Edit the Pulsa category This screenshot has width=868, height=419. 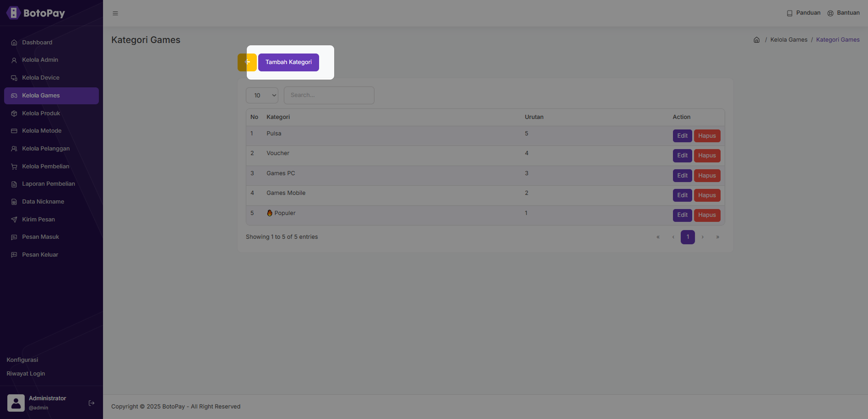click(x=682, y=136)
